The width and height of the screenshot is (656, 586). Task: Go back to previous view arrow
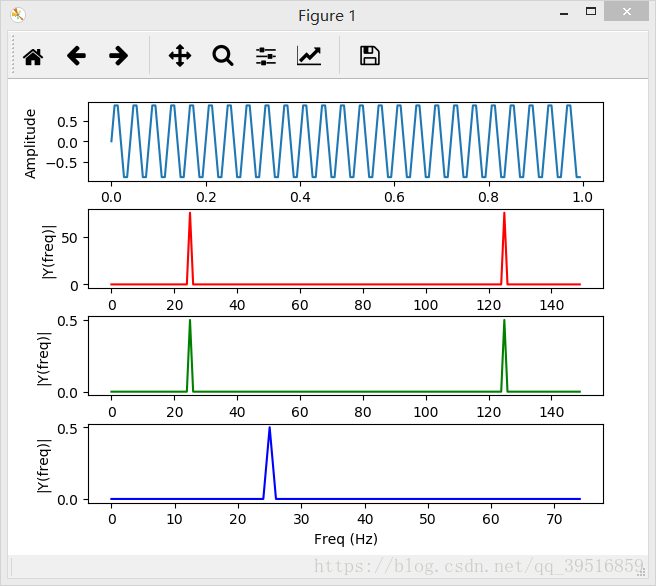pos(76,56)
